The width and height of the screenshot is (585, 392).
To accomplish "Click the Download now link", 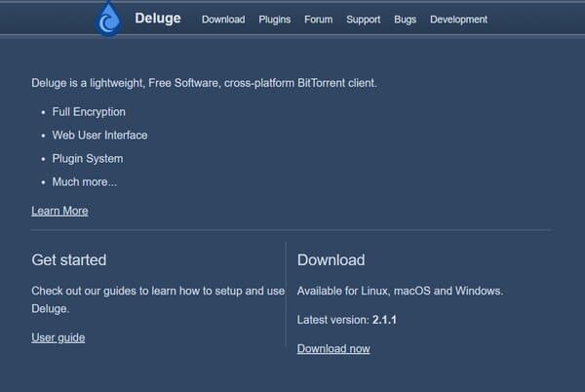I will [333, 349].
